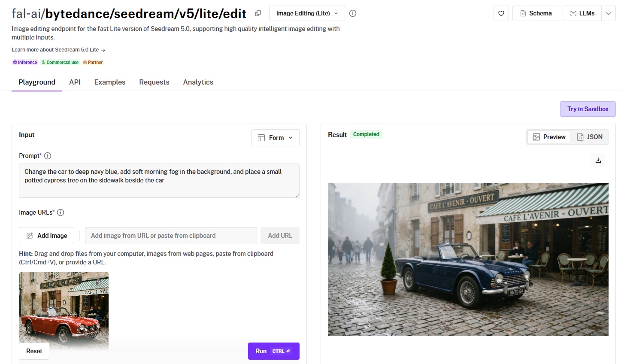The image size is (621, 364).
Task: Open the Image Editing (Lite) dropdown
Action: tap(307, 13)
